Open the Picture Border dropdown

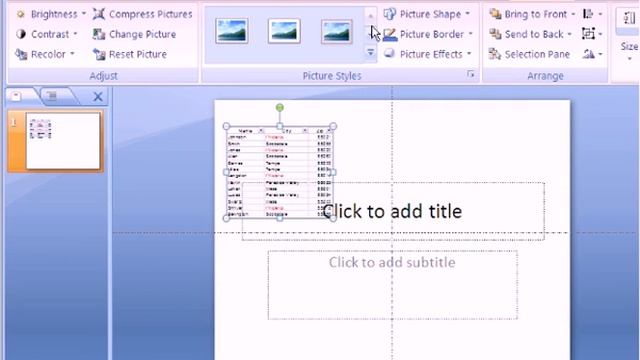(x=428, y=34)
